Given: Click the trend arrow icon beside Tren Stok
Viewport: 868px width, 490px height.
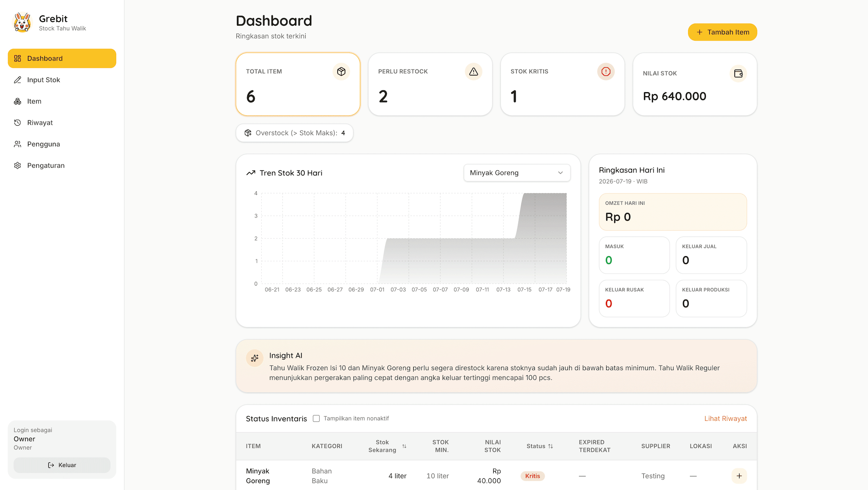Looking at the screenshot, I should point(251,173).
